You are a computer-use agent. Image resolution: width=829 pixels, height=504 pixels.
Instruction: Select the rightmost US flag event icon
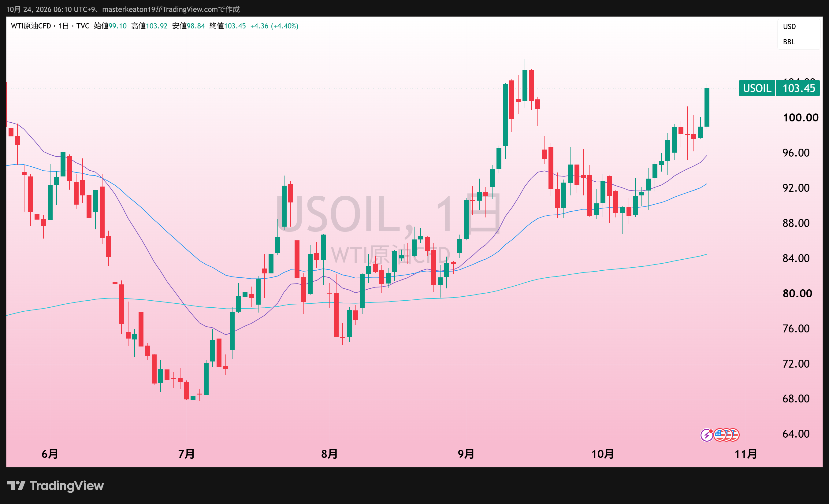[x=734, y=435]
